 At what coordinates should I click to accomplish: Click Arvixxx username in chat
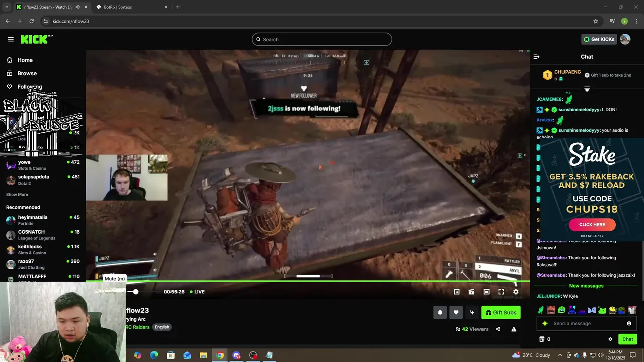click(x=545, y=120)
